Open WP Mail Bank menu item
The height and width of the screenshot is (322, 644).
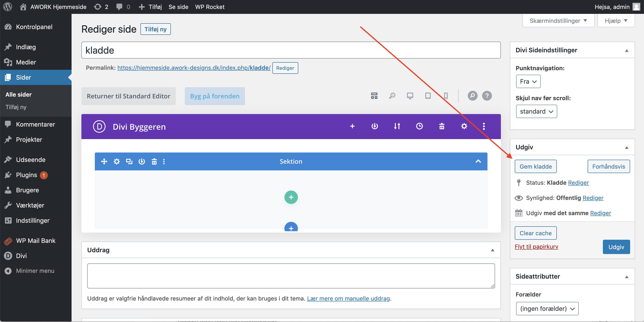[36, 241]
